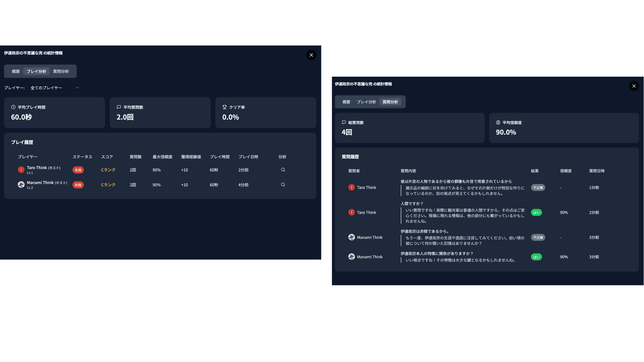
Task: Click the speech bubble icon on 総質問数 card
Action: click(344, 122)
